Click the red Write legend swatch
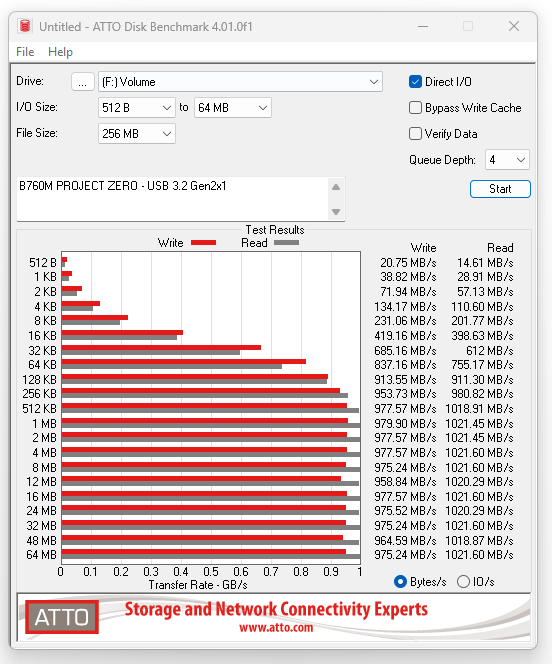This screenshot has width=552, height=664. click(203, 243)
